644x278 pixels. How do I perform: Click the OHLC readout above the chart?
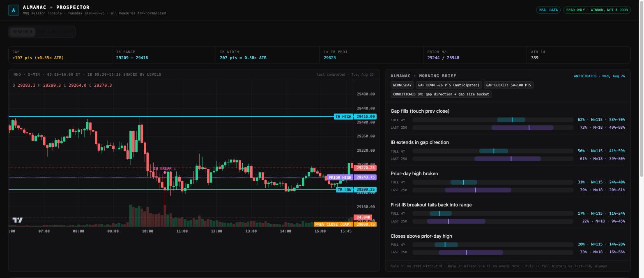[x=62, y=86]
